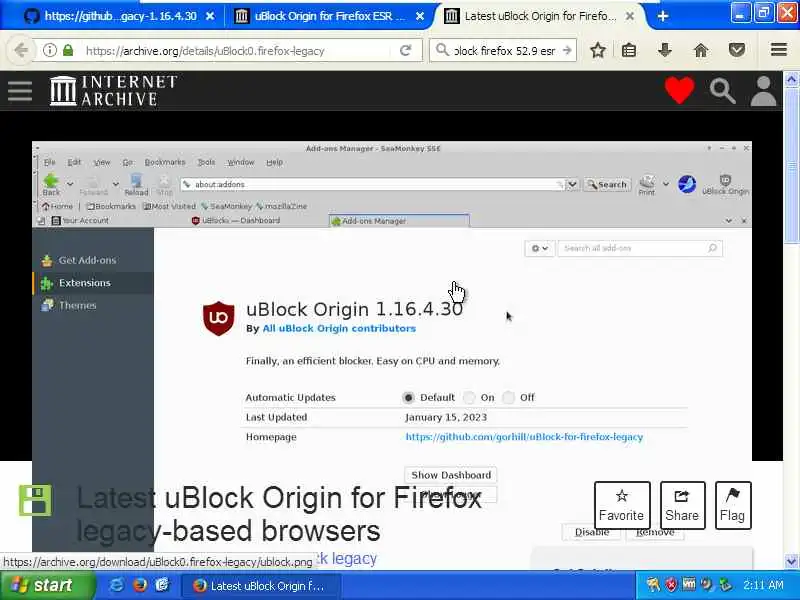Click the green padlock security icon
The height and width of the screenshot is (600, 800).
coord(68,51)
